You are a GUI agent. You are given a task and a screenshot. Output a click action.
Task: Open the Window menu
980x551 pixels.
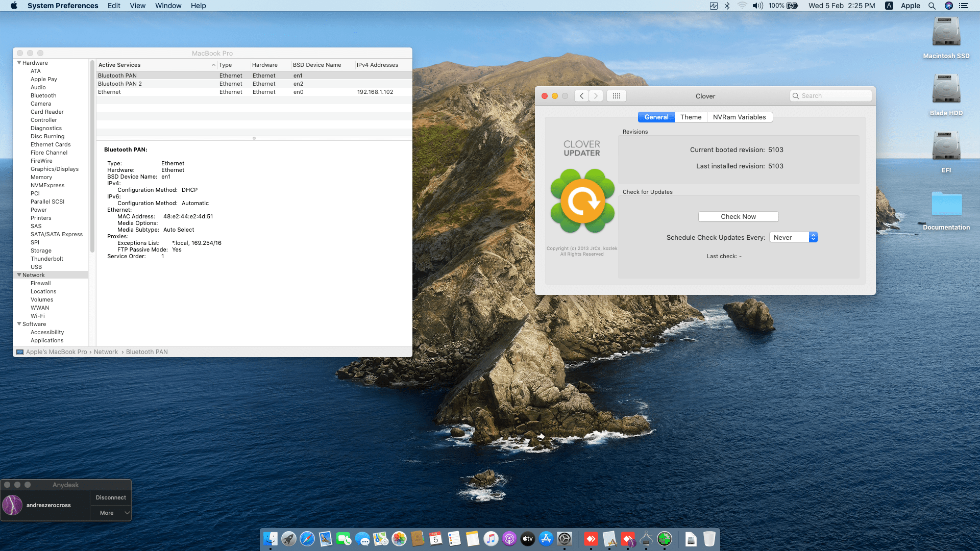(x=168, y=6)
